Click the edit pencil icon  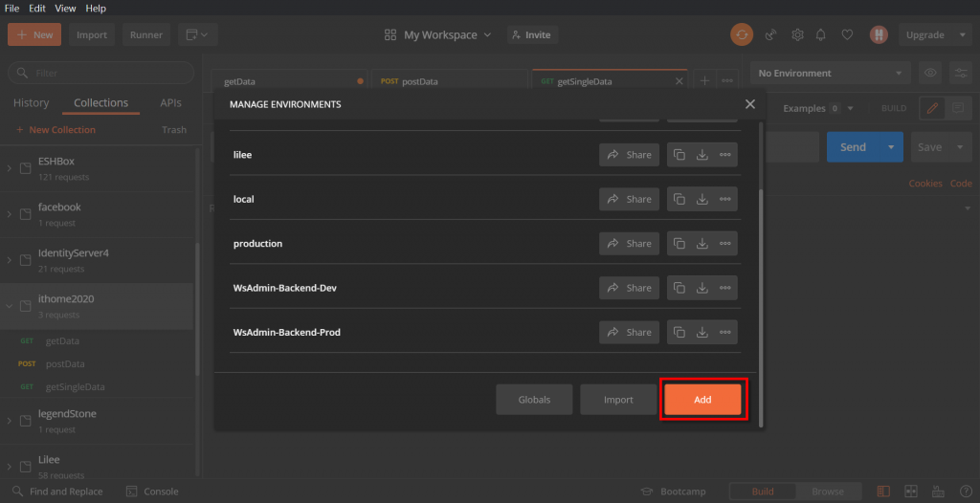click(x=932, y=108)
